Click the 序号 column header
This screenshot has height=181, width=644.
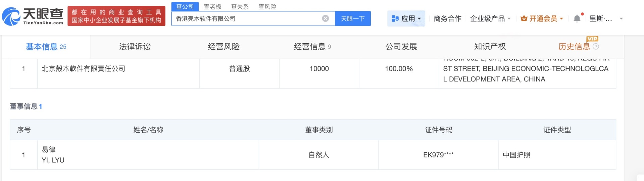24,130
